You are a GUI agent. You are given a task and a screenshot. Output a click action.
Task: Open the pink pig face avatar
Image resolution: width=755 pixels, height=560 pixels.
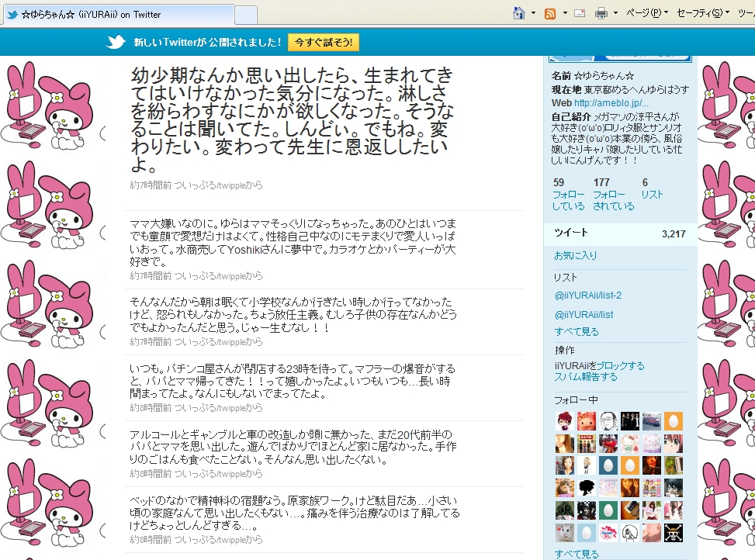587,421
